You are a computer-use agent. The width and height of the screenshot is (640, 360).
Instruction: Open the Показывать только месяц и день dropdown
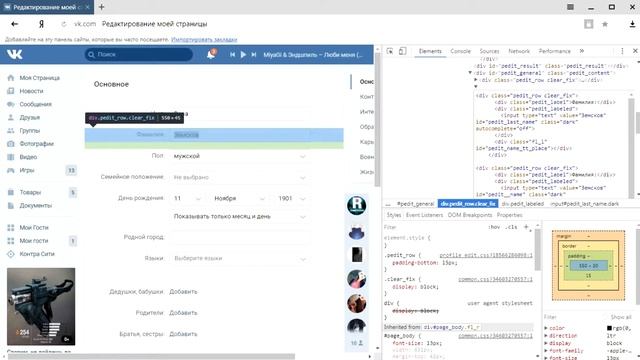(239, 216)
